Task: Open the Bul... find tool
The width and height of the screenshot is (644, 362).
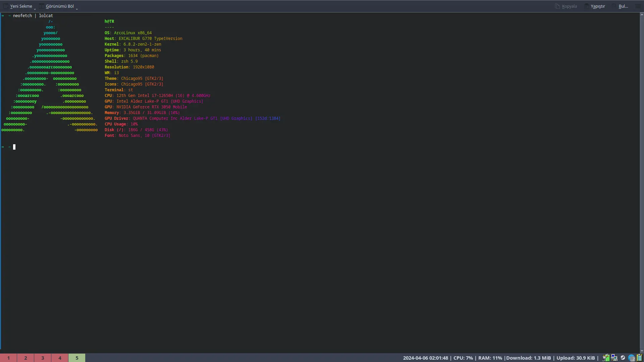Action: pyautogui.click(x=620, y=6)
